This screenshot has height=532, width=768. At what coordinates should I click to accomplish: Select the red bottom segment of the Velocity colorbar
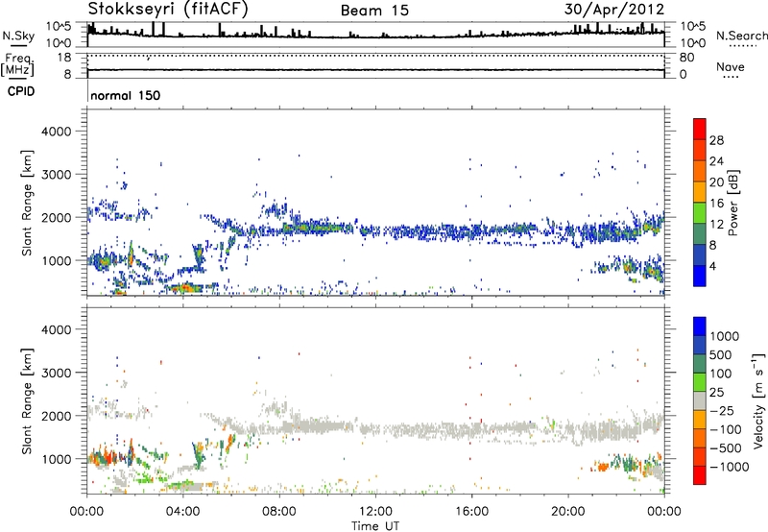pyautogui.click(x=700, y=475)
